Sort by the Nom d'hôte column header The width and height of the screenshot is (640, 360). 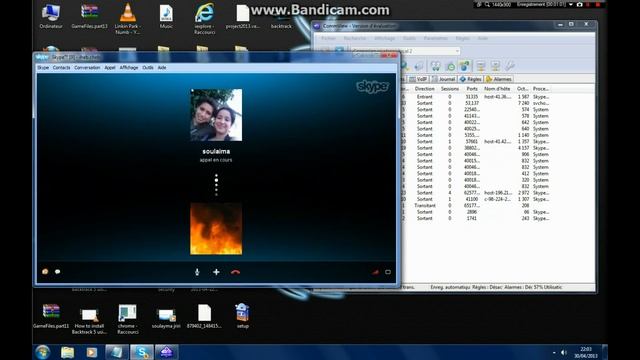tap(497, 89)
